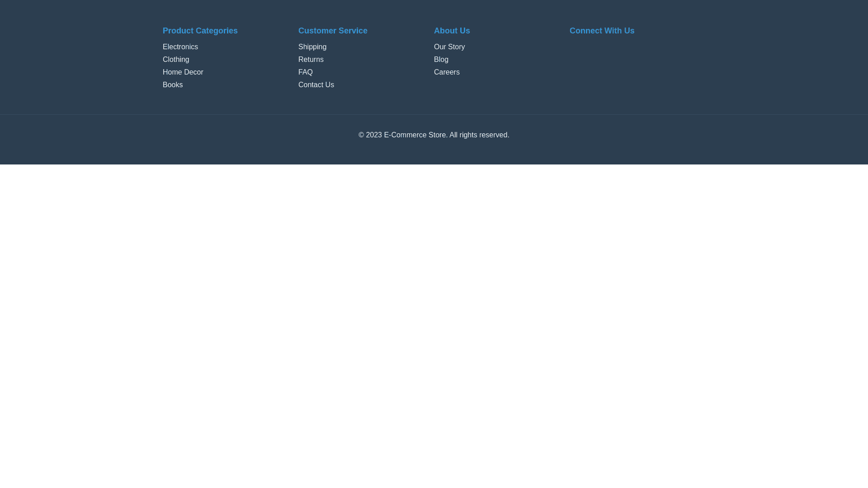Browse the Books category

point(173,85)
